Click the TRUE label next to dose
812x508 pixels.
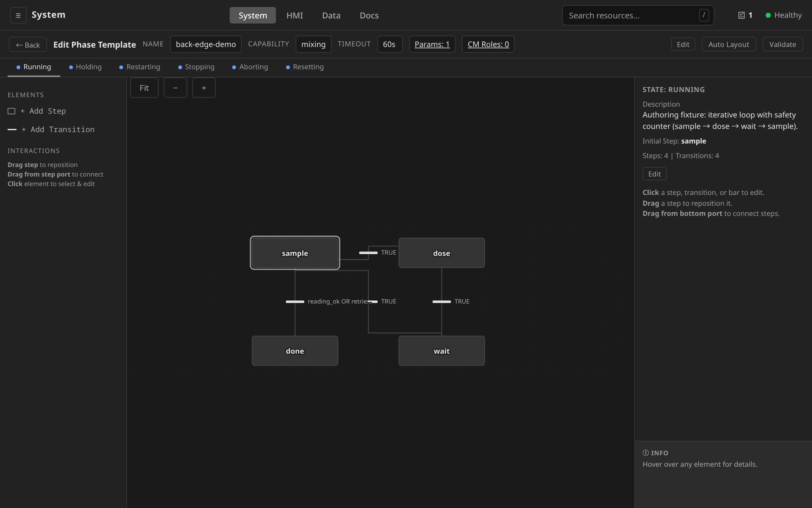point(389,253)
